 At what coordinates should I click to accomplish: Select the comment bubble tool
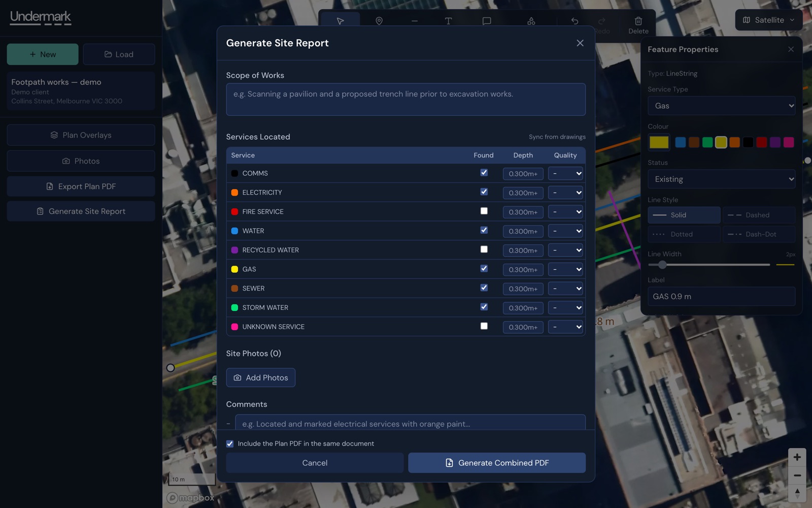point(487,21)
